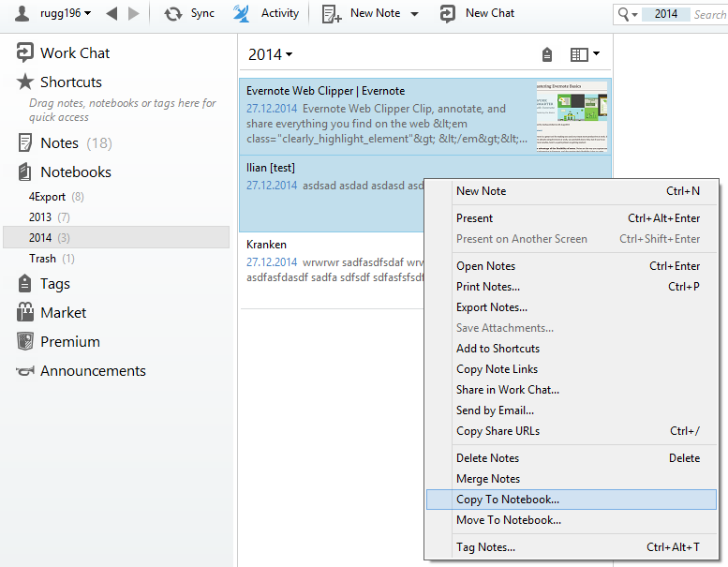Viewport: 728px width, 567px height.
Task: Click the Sync icon
Action: [x=172, y=14]
